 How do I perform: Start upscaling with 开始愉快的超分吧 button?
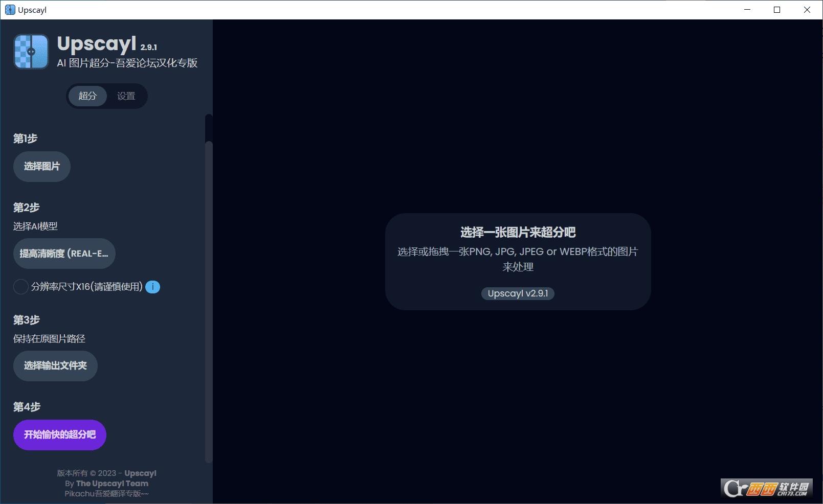60,435
